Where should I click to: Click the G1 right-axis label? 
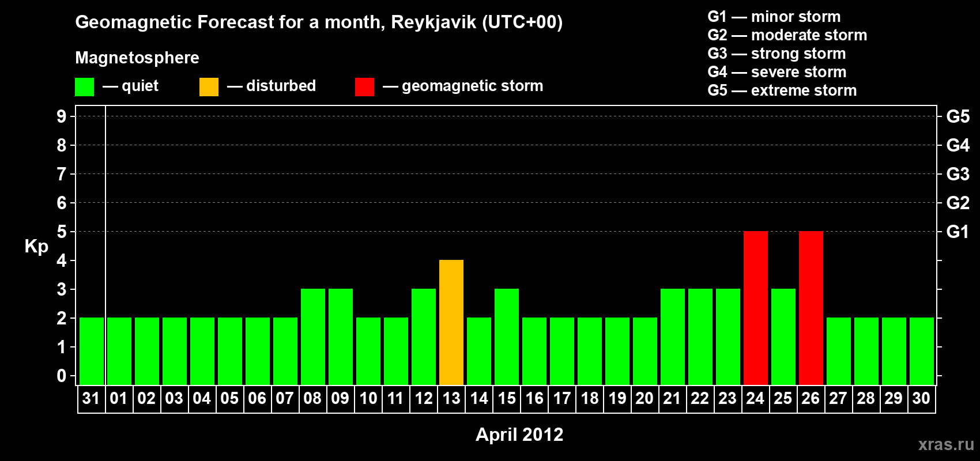pos(958,232)
